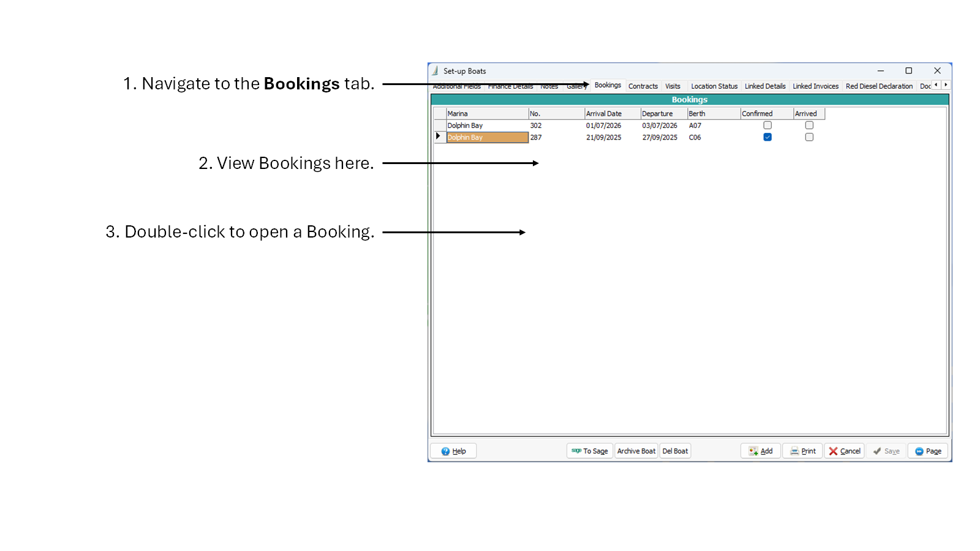The height and width of the screenshot is (551, 980).
Task: Select Dolphin Bay cell in booking 302 row
Action: 487,126
